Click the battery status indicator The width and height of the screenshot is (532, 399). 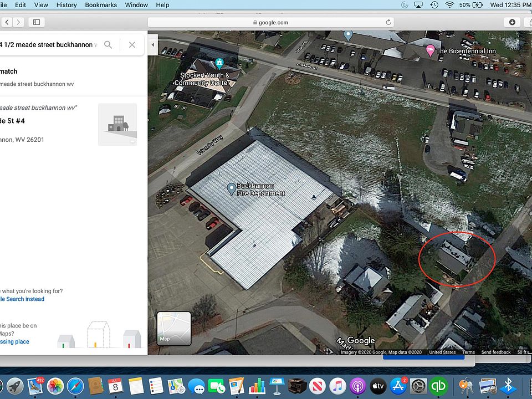(x=471, y=5)
